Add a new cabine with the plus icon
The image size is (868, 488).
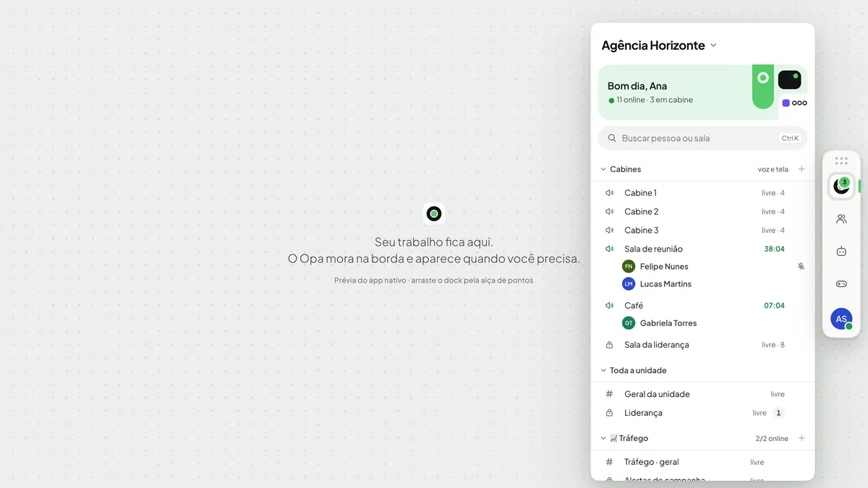(801, 169)
